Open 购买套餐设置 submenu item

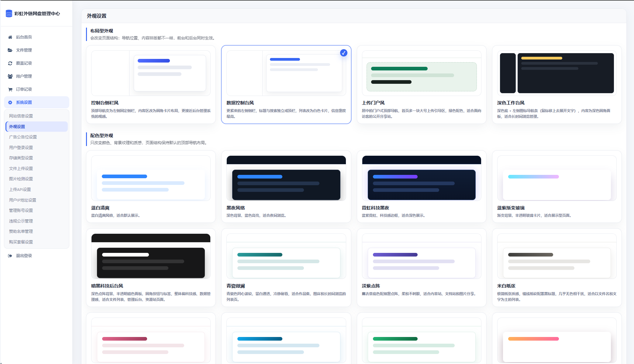tap(36, 242)
